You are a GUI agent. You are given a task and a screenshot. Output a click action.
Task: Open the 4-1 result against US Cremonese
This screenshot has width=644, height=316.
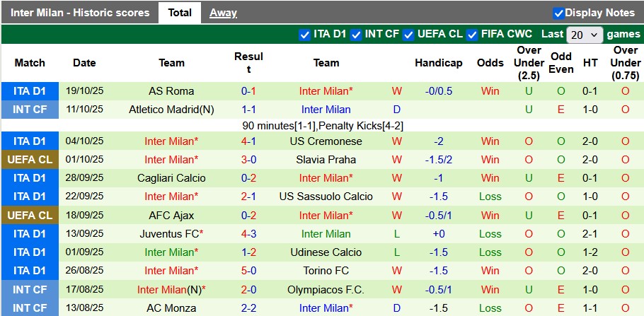(248, 141)
